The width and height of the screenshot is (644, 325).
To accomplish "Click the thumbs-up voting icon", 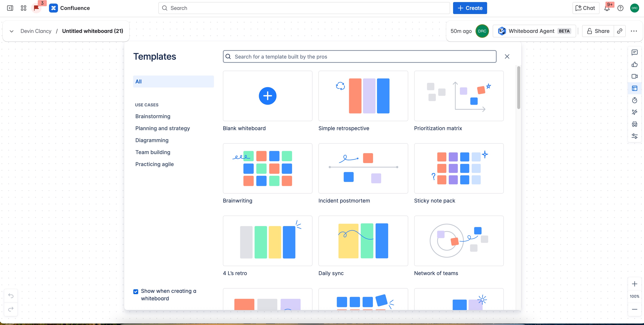I will click(x=634, y=65).
